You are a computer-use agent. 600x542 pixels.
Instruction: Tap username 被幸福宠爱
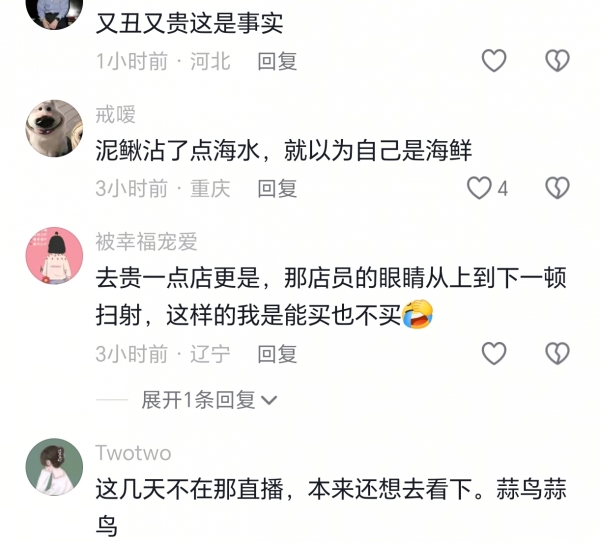(146, 242)
